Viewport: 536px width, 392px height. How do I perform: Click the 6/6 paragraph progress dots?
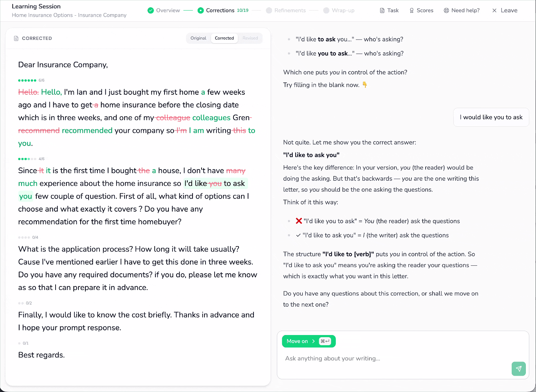(x=27, y=80)
